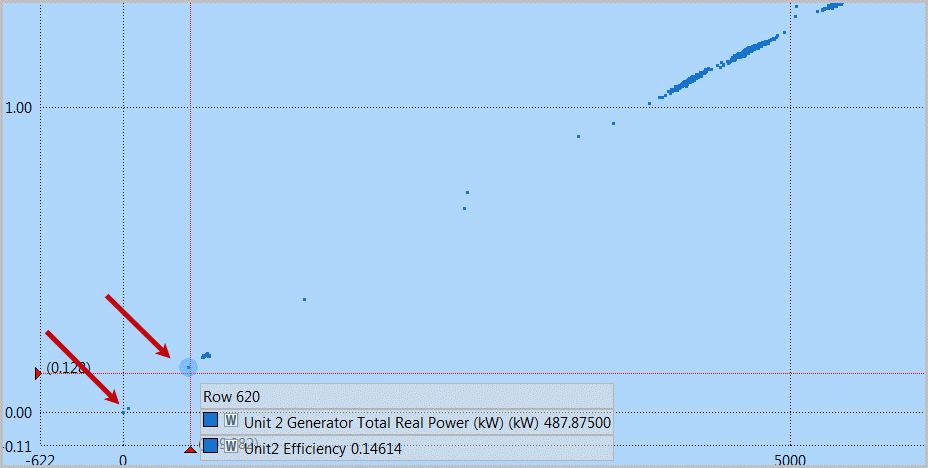The width and height of the screenshot is (928, 468).
Task: Click the small point cluster right of Row 620
Action: coord(206,355)
